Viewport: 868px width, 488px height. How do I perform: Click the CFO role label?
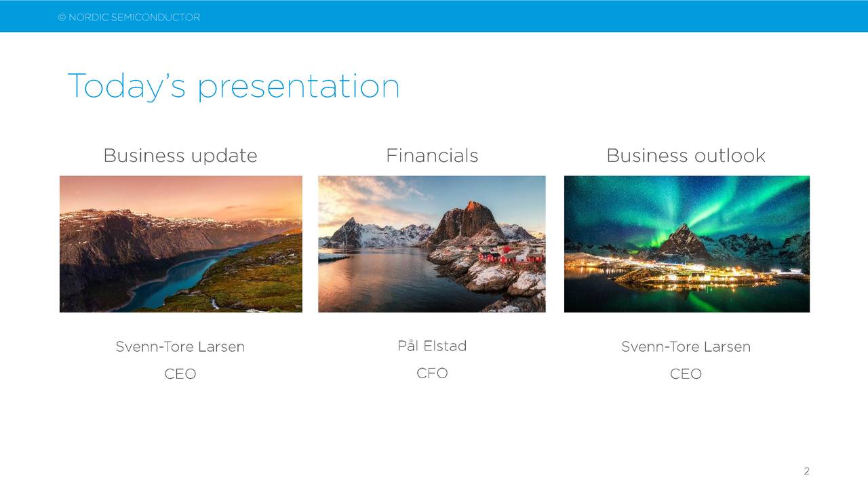(432, 373)
